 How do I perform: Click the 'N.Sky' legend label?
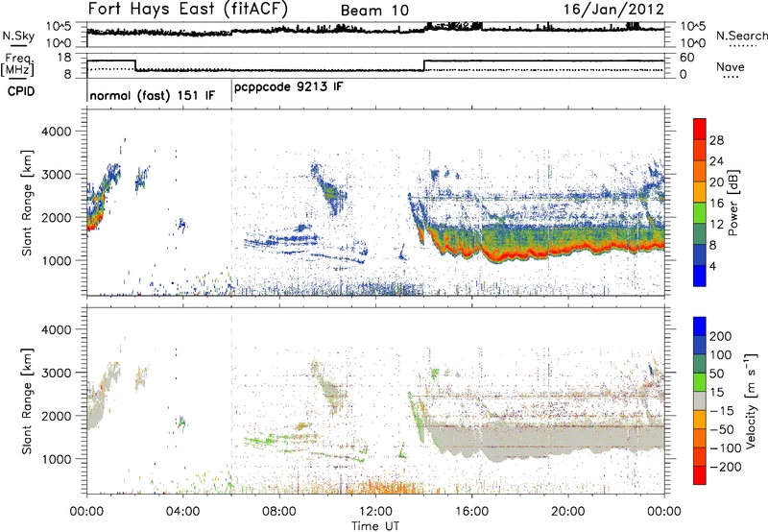pos(18,36)
